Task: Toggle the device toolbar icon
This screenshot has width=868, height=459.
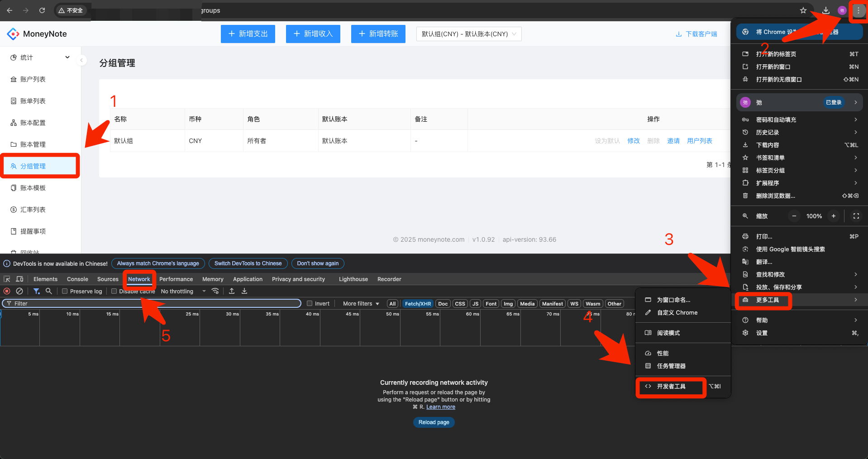Action: pos(19,279)
